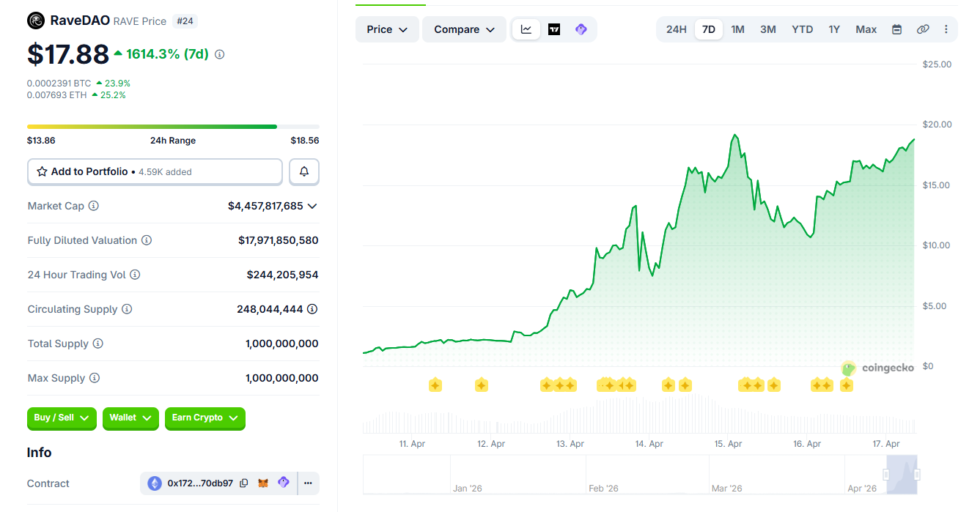980x512 pixels.
Task: Open the Price dropdown
Action: click(387, 29)
